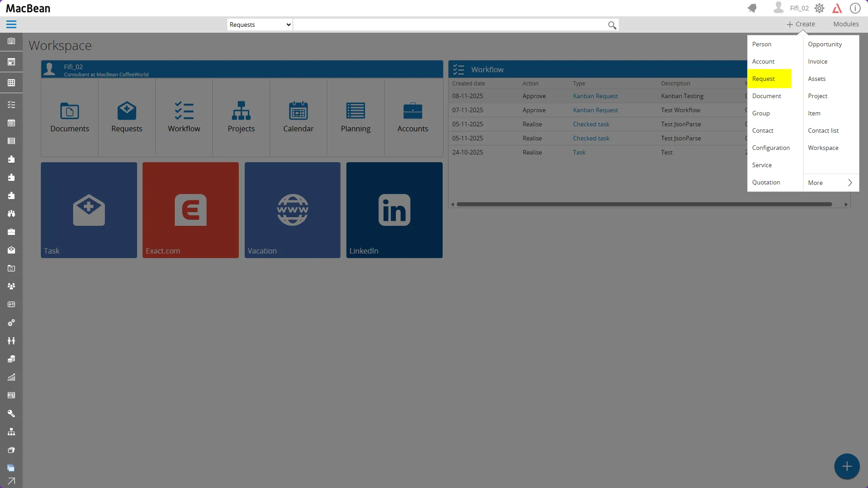Screen dimensions: 868x488
Task: Select Quotation from the Create menu
Action: pyautogui.click(x=766, y=182)
